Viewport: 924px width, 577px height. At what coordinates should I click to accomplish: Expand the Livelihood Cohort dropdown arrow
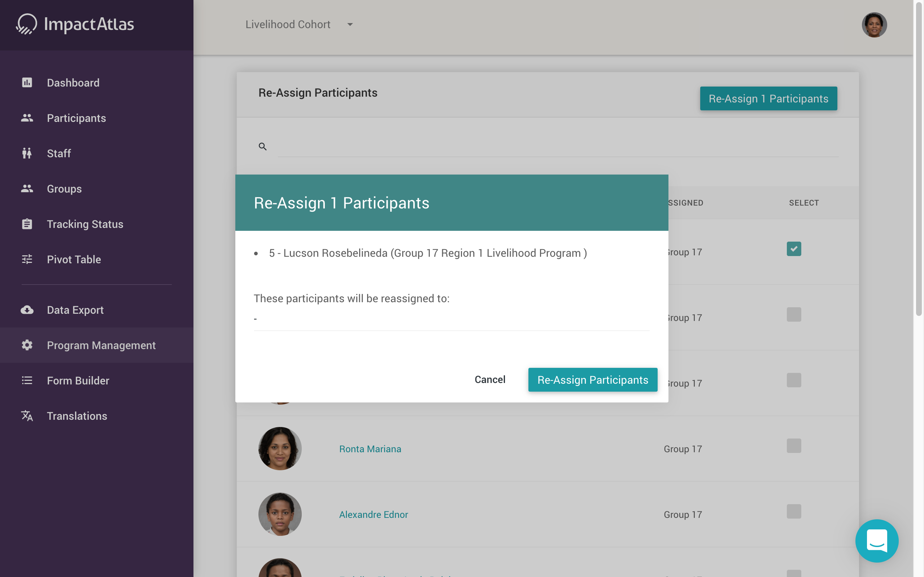click(350, 25)
